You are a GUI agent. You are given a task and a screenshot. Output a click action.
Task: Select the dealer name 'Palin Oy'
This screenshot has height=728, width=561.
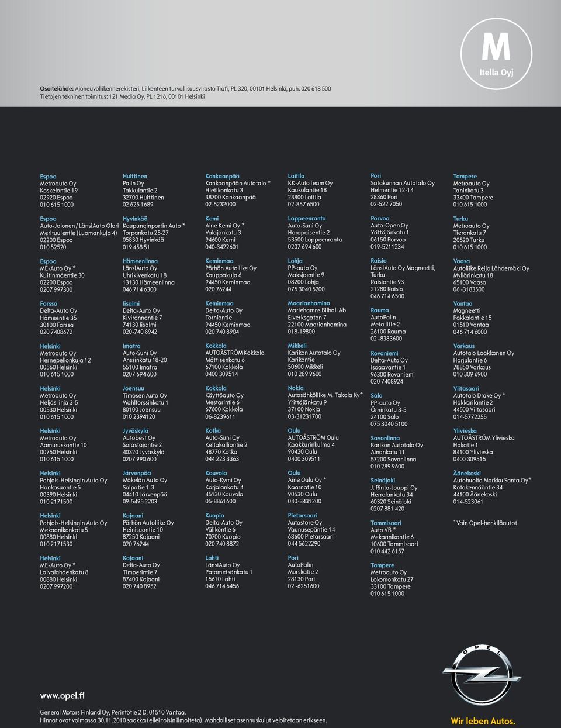coord(133,184)
